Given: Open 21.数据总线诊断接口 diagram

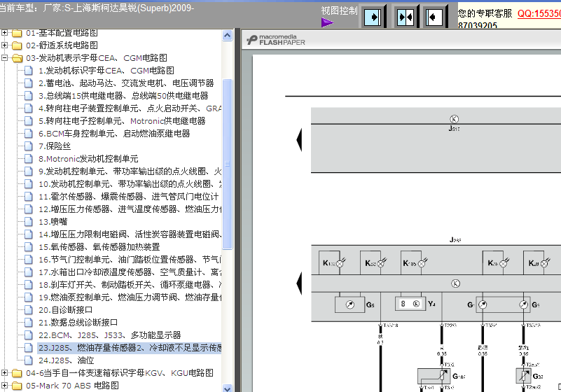Looking at the screenshot, I should coord(78,322).
